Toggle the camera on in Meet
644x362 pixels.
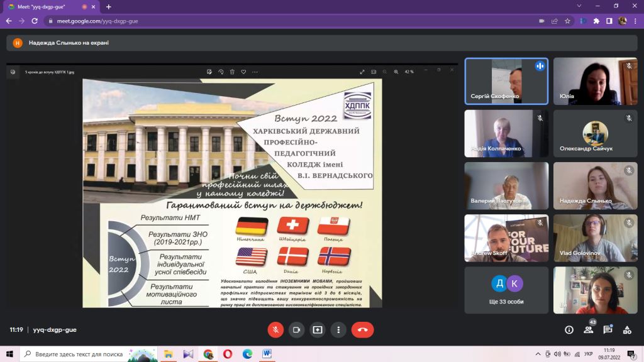pyautogui.click(x=296, y=330)
